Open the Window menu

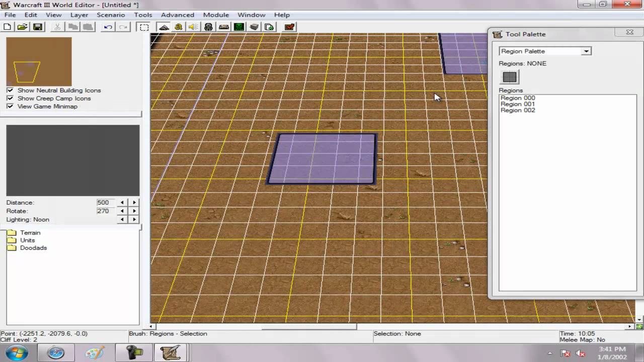point(251,15)
